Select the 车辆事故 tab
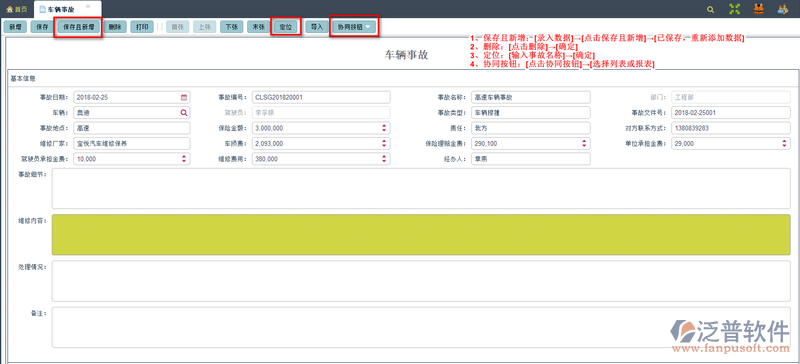The height and width of the screenshot is (364, 800). click(x=64, y=10)
